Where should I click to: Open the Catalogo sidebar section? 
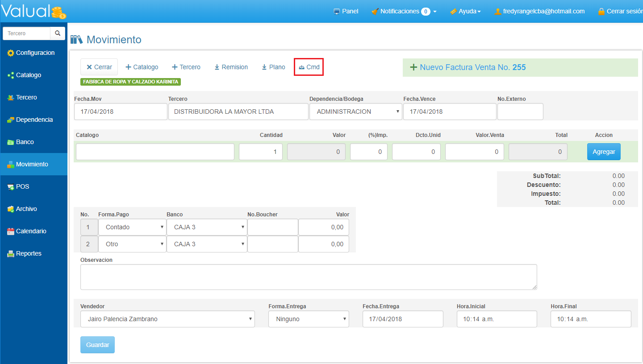click(29, 75)
